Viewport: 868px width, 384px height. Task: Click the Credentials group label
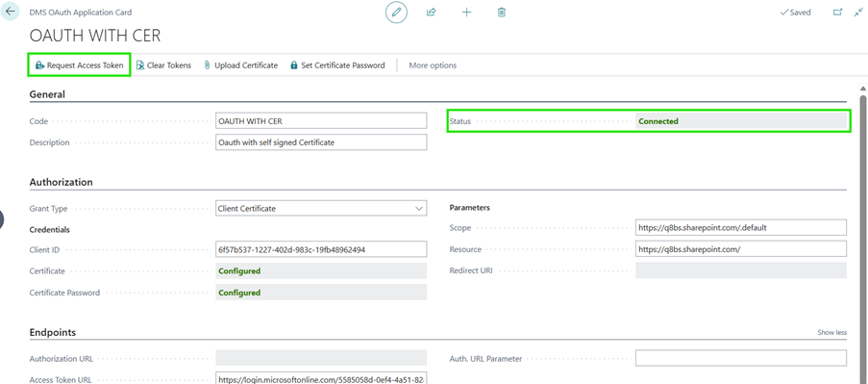coord(49,229)
